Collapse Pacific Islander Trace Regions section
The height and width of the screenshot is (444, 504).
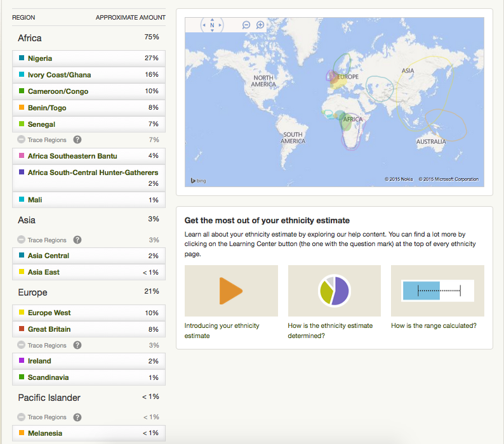point(21,417)
